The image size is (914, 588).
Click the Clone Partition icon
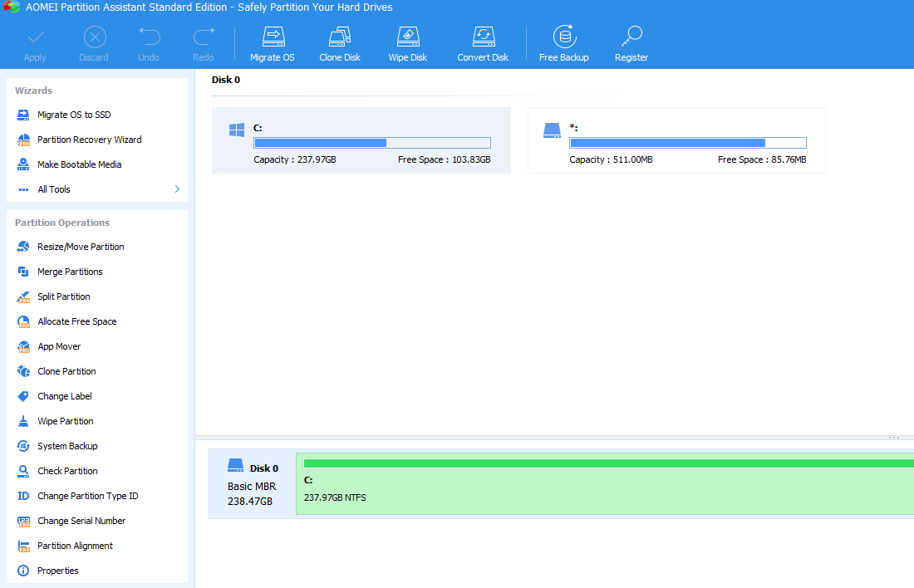pos(23,371)
